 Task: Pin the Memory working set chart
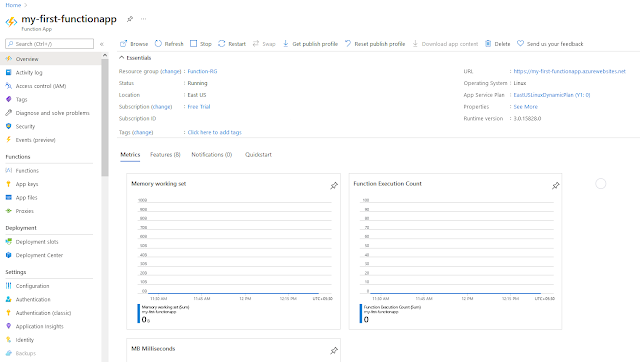click(x=334, y=186)
